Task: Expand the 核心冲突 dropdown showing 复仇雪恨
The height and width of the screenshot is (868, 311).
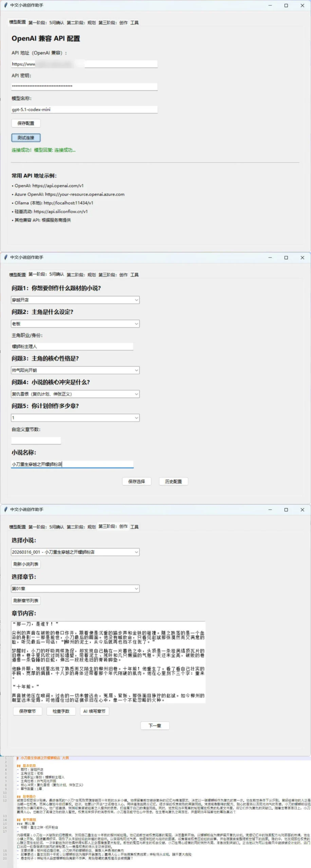Action: point(75,394)
